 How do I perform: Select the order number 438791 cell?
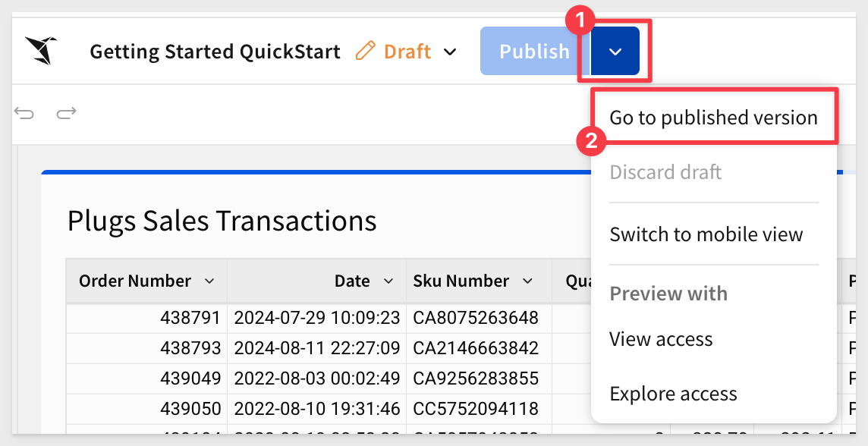point(146,318)
